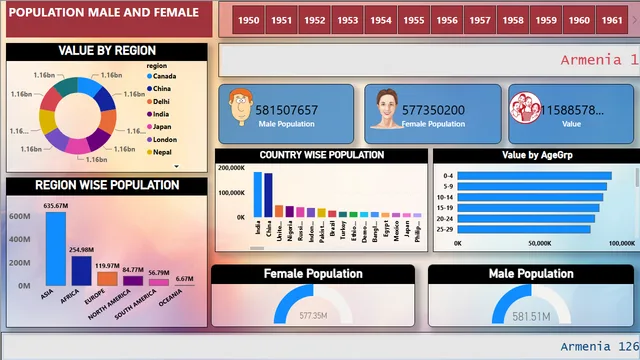Click the ASIA bar in region chart
The height and width of the screenshot is (360, 640).
click(x=56, y=249)
